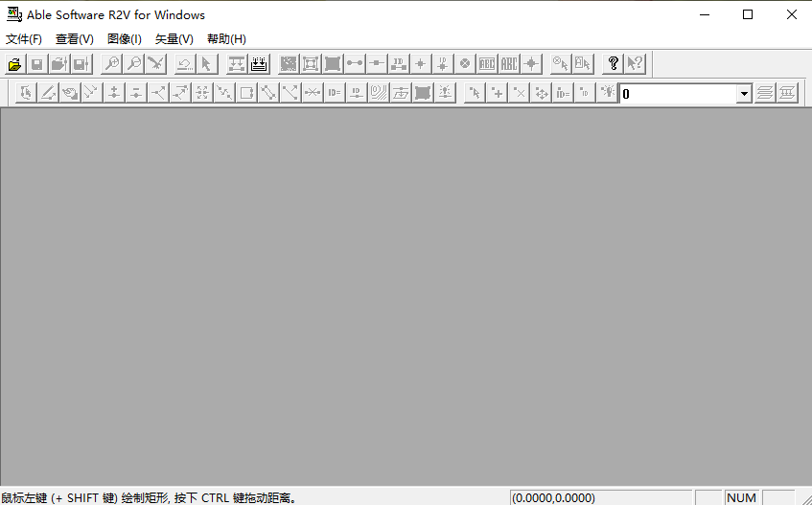
Task: Click the four inward arrows icon
Action: (x=202, y=93)
